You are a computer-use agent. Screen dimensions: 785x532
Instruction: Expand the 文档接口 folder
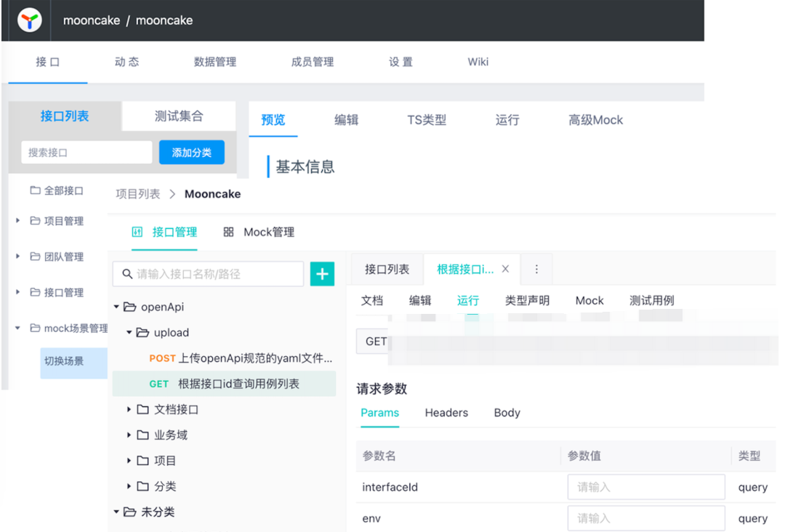pos(129,409)
